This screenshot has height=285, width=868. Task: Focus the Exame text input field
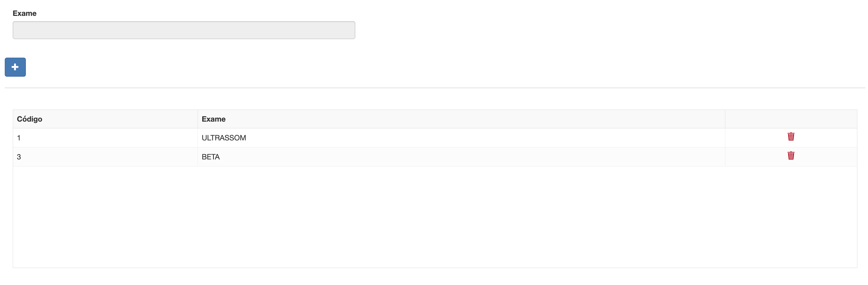(x=184, y=30)
